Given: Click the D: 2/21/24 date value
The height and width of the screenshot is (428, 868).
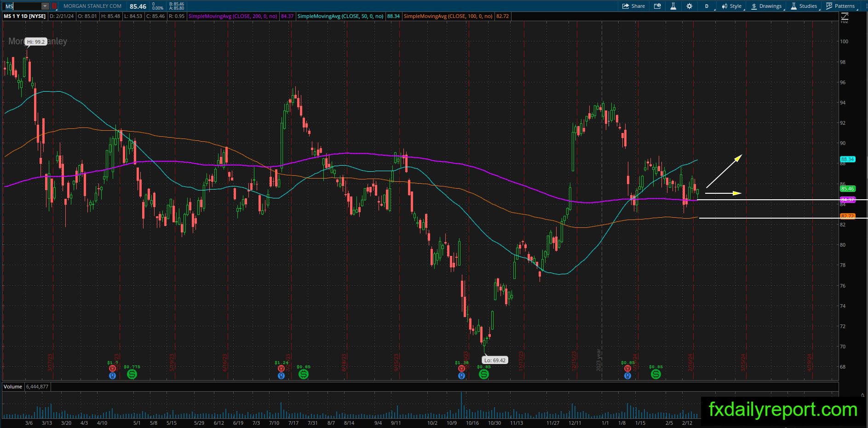Looking at the screenshot, I should pyautogui.click(x=62, y=16).
